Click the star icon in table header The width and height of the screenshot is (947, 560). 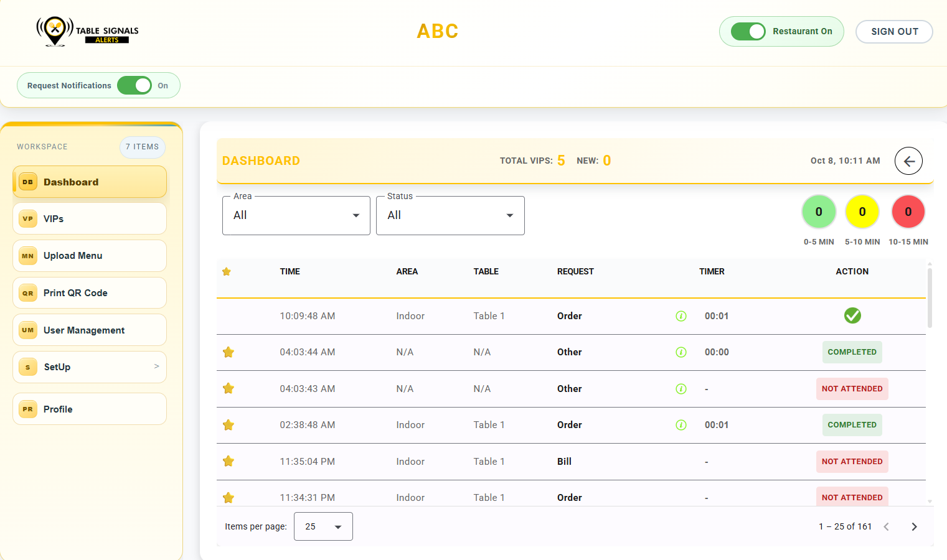coord(227,272)
